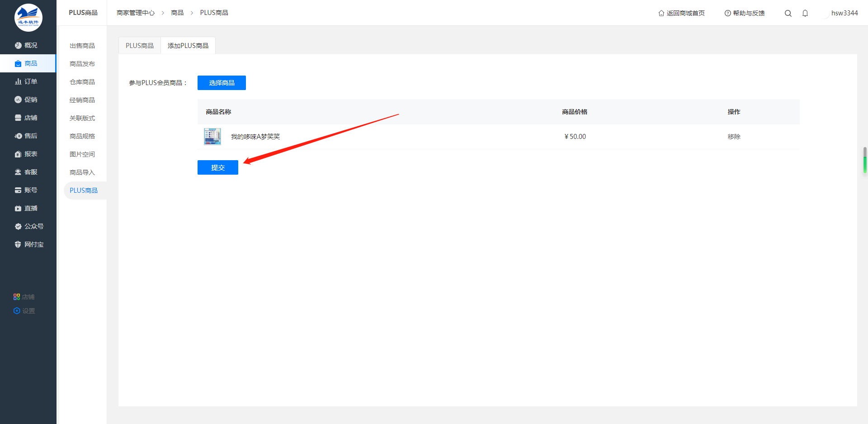Open the 概况 overview icon in sidebar

(18, 45)
